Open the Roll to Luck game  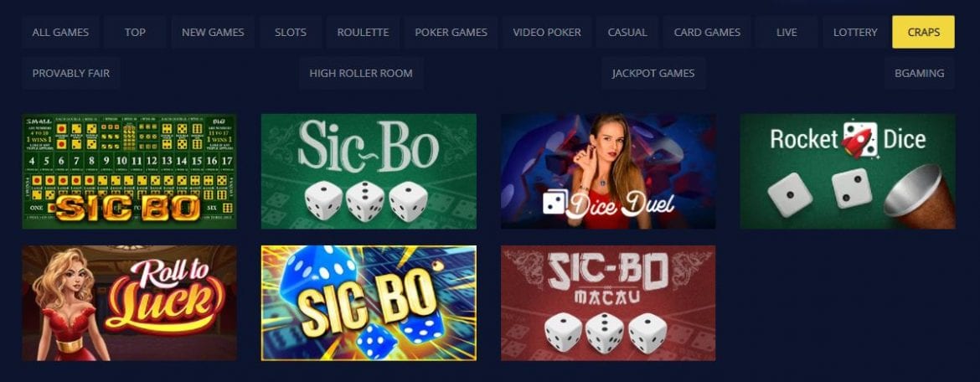129,303
